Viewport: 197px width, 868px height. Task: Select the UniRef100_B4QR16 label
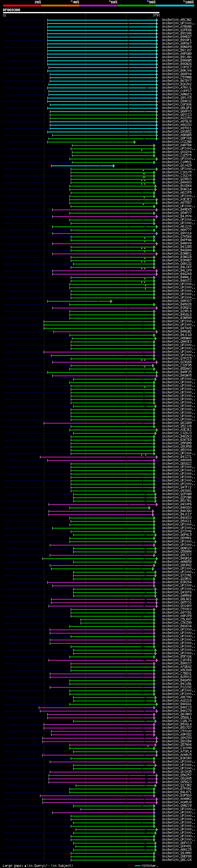coord(177,558)
